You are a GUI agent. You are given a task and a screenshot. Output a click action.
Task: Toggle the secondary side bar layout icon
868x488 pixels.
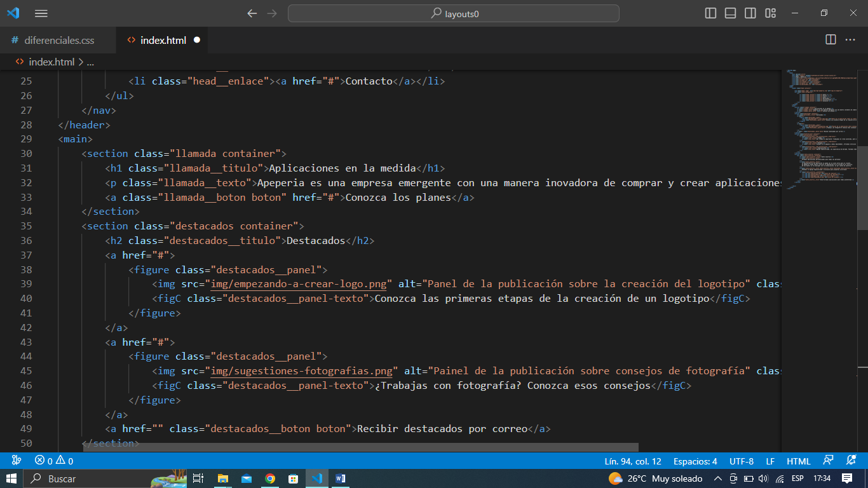click(750, 13)
